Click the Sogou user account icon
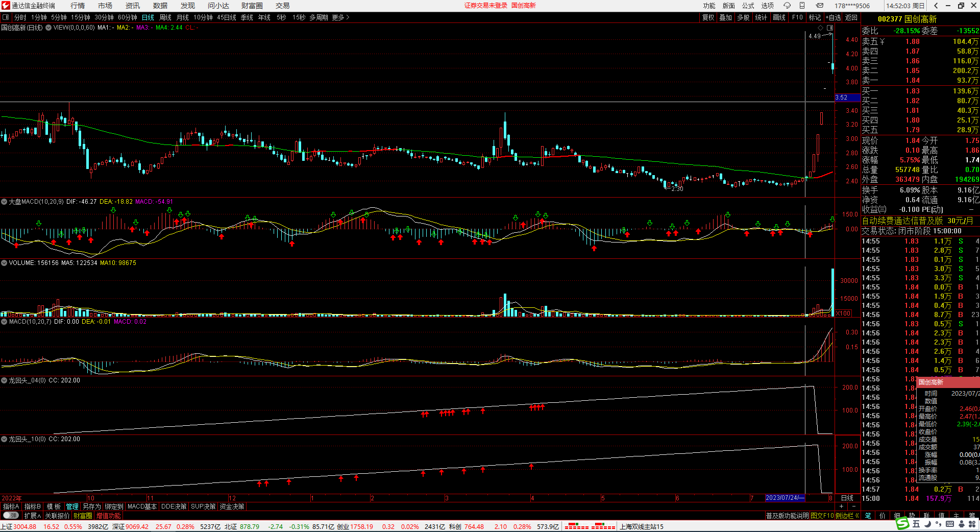Screen dimensions: 980x532 click(961, 524)
